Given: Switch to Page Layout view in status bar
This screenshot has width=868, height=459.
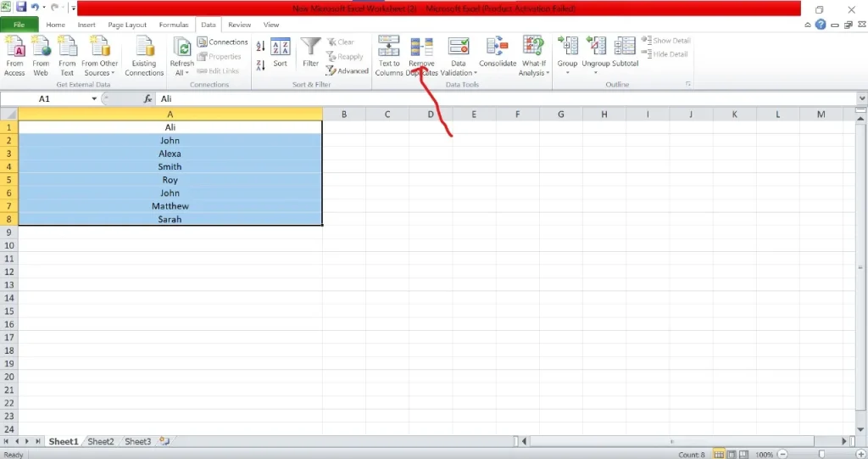Looking at the screenshot, I should pos(730,455).
